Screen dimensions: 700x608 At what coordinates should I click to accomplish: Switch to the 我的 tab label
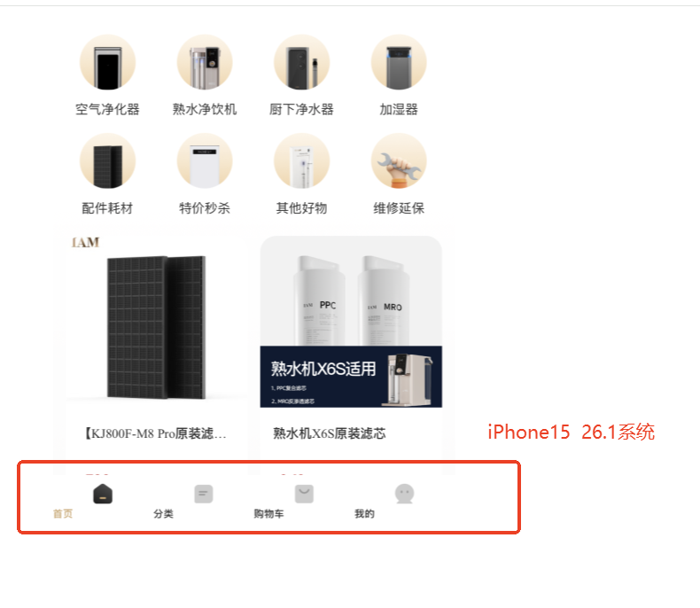(364, 514)
